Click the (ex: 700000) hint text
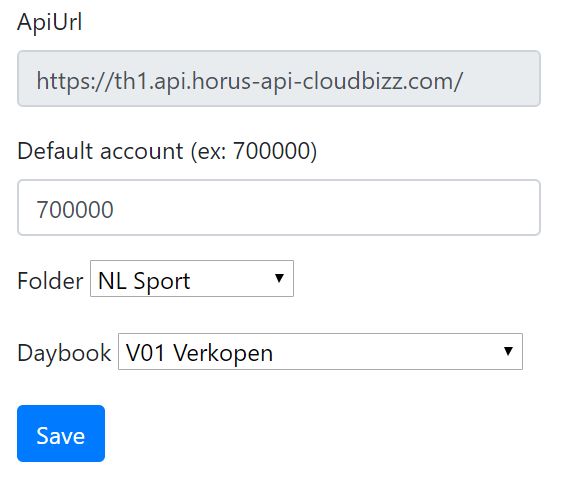564x482 pixels. point(254,151)
